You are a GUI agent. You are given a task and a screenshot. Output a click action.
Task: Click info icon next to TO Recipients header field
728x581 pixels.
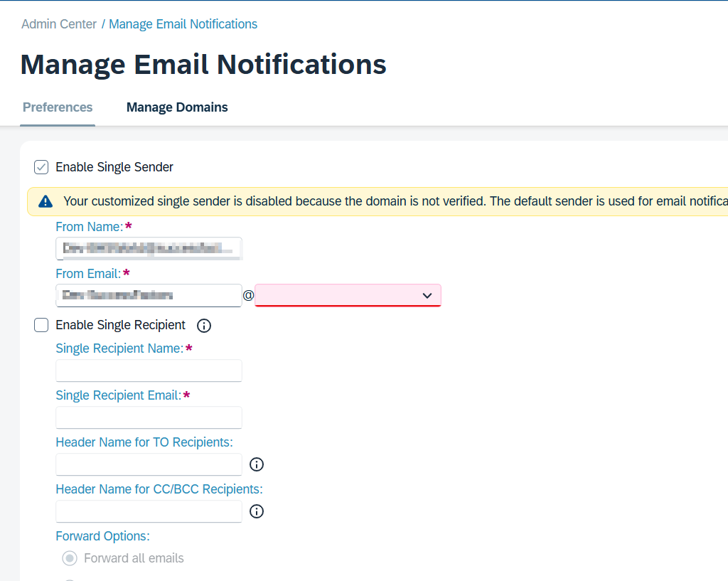click(x=257, y=464)
